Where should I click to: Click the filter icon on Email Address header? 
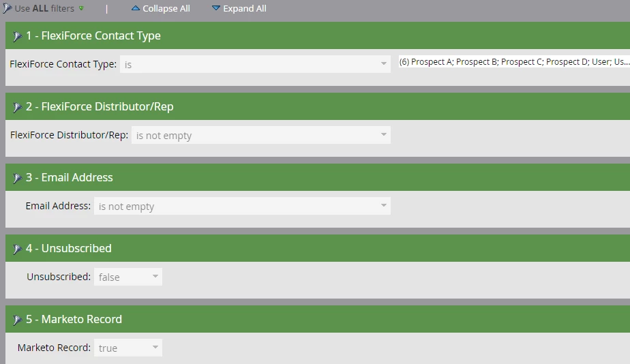pyautogui.click(x=17, y=178)
